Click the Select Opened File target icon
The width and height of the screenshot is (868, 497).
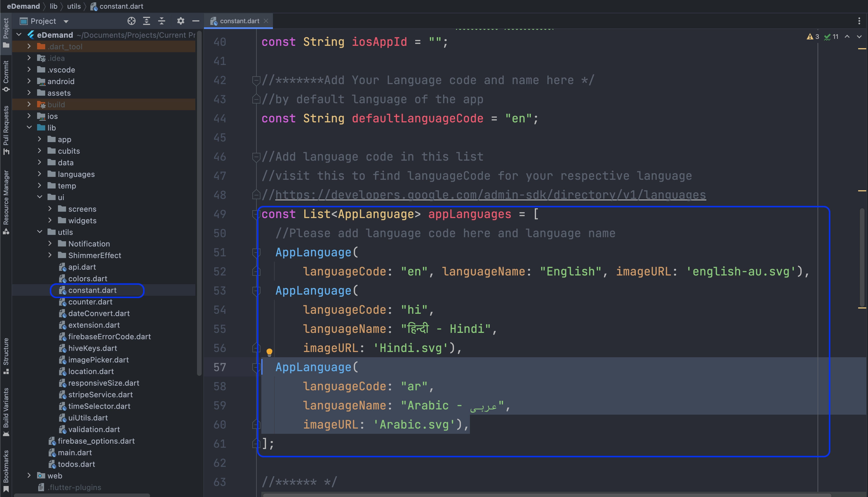(131, 21)
